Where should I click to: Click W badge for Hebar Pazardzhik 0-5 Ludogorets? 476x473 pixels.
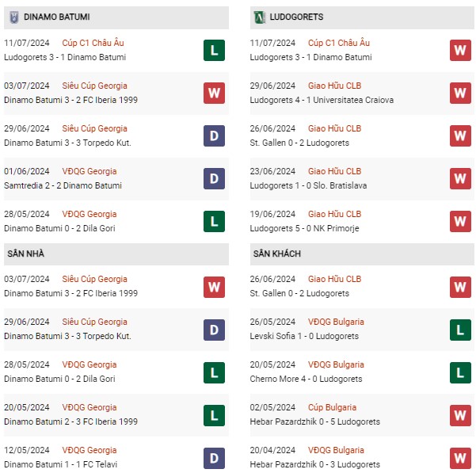(460, 415)
